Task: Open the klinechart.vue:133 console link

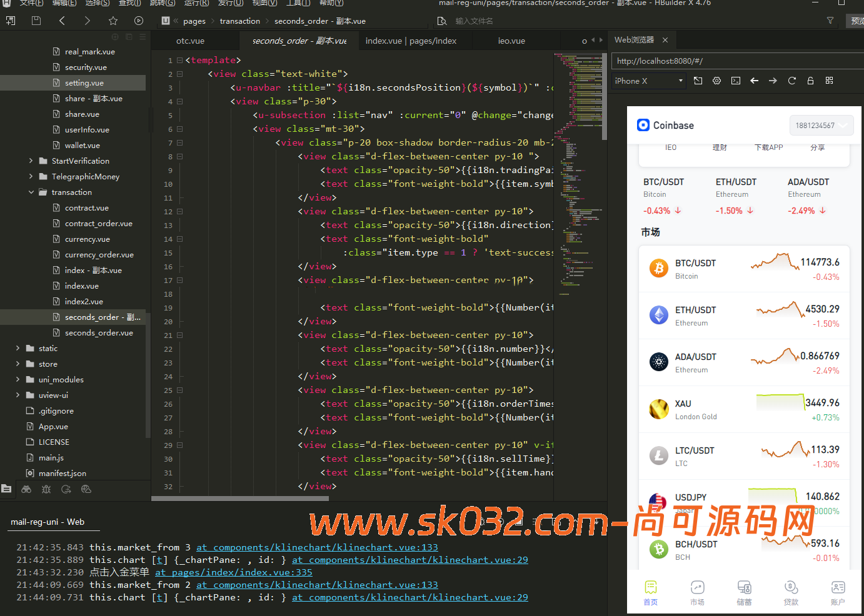Action: (x=317, y=547)
